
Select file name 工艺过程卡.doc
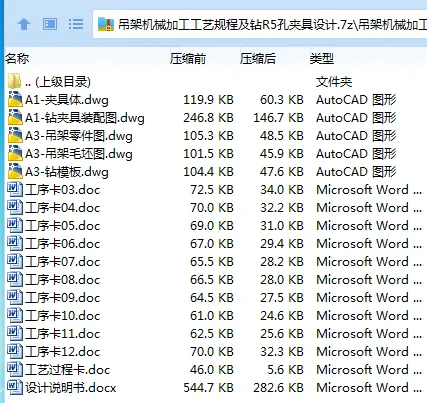tap(67, 370)
